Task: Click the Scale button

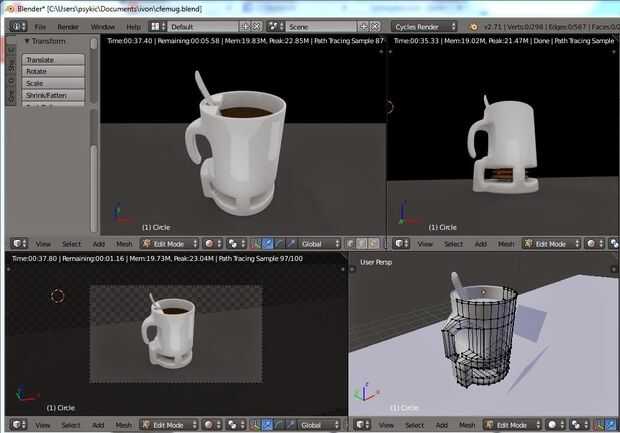Action: [53, 83]
